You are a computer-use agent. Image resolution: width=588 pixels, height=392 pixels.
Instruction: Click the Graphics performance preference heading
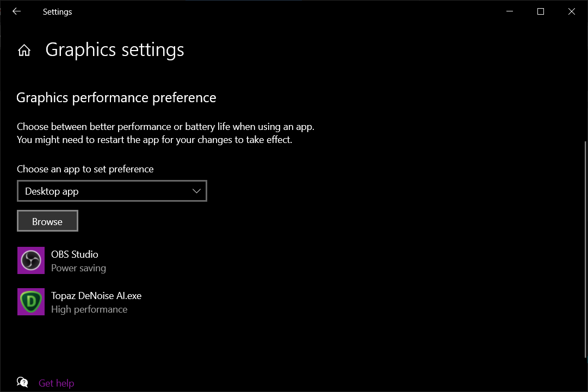point(116,98)
